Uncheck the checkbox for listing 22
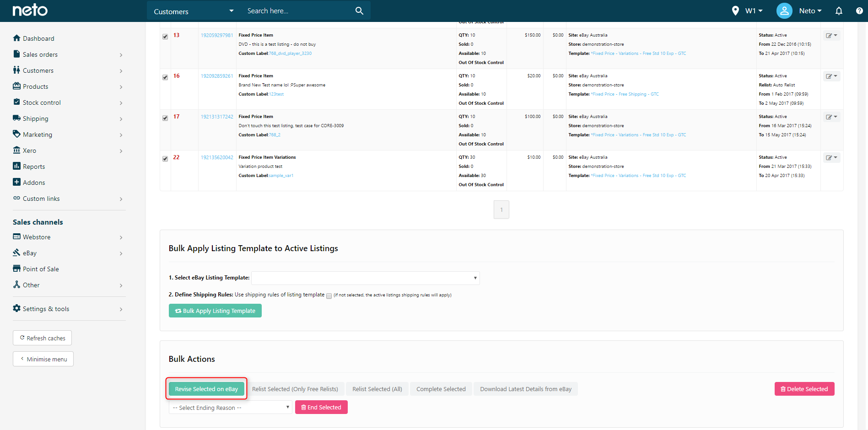 (x=165, y=159)
